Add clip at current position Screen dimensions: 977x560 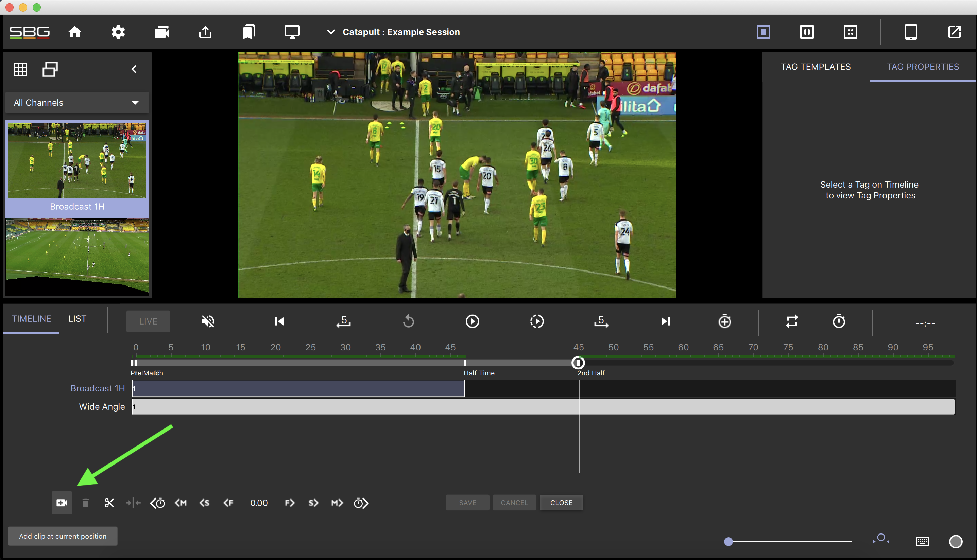[x=62, y=503]
